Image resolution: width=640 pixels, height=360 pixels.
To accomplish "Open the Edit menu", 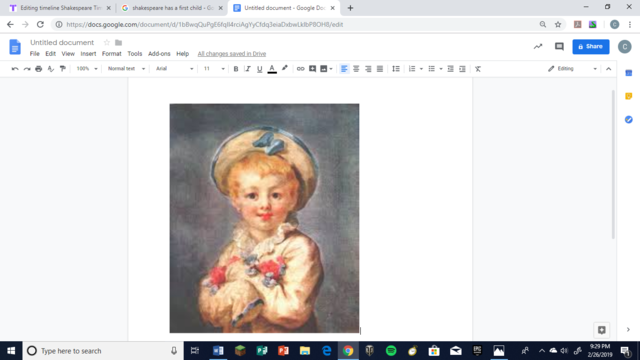I will click(x=50, y=53).
